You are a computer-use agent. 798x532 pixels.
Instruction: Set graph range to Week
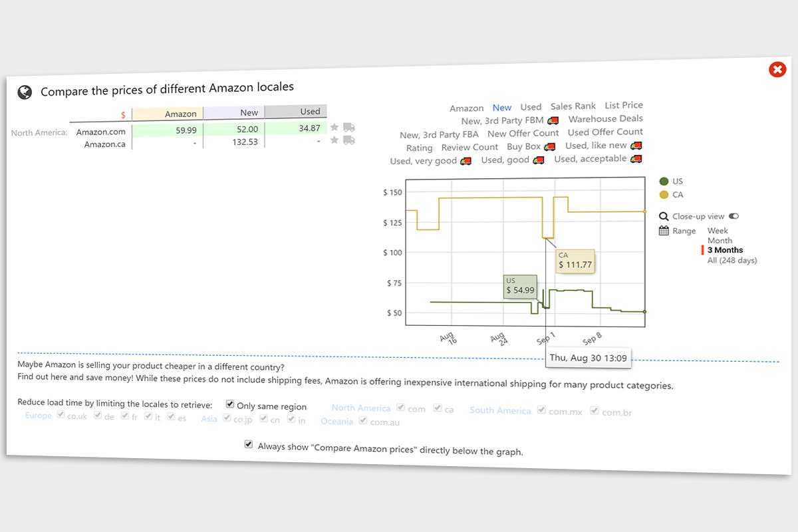point(718,231)
